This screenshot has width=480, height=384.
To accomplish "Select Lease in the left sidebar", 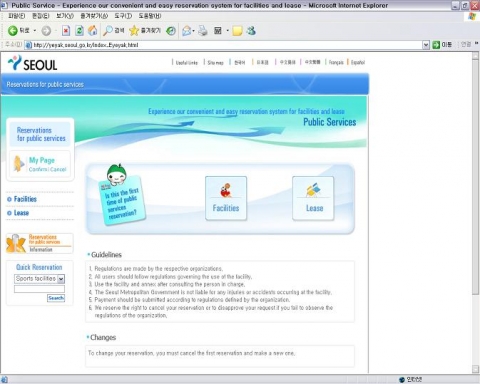I will point(21,213).
